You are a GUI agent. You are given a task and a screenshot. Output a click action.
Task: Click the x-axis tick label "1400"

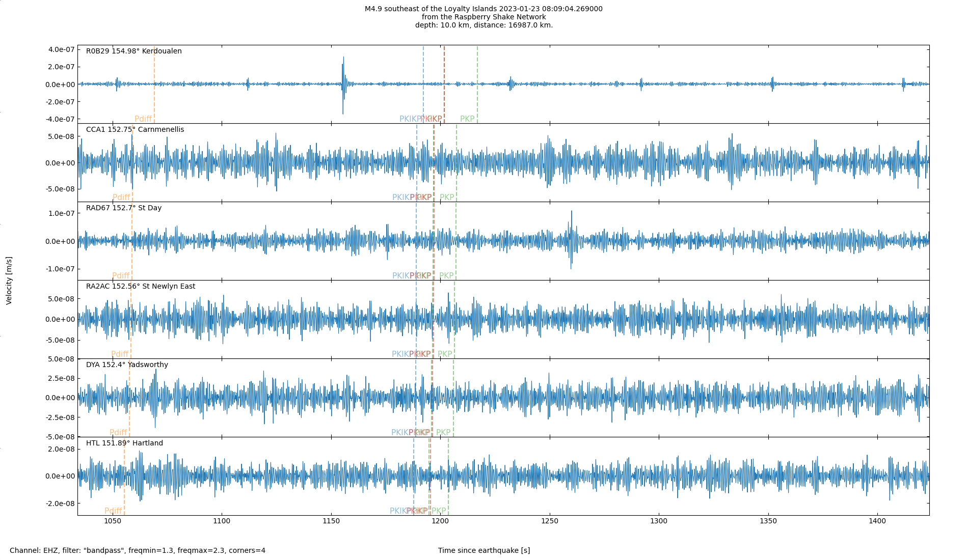(877, 521)
